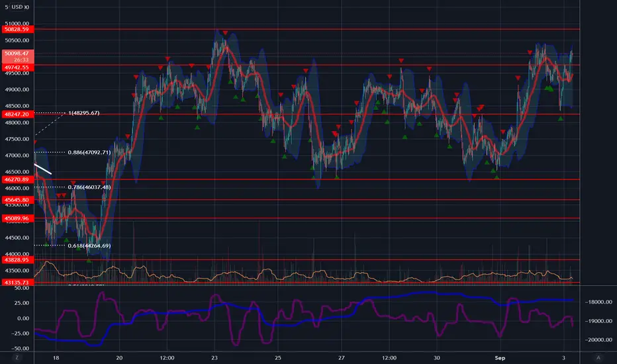Click the -25.00 oscillator scale value
This screenshot has height=364, width=617.
click(x=20, y=334)
